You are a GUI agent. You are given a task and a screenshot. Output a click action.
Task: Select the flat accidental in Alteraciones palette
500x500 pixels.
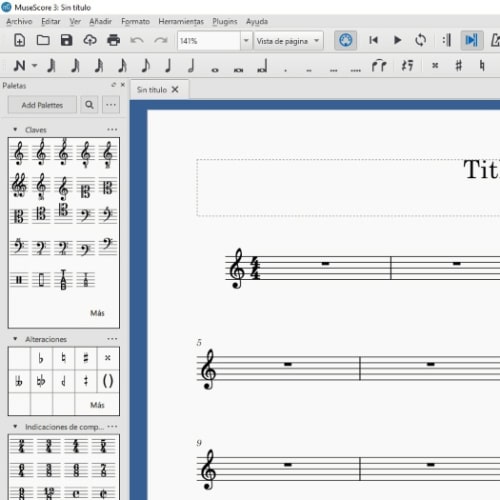pyautogui.click(x=41, y=358)
